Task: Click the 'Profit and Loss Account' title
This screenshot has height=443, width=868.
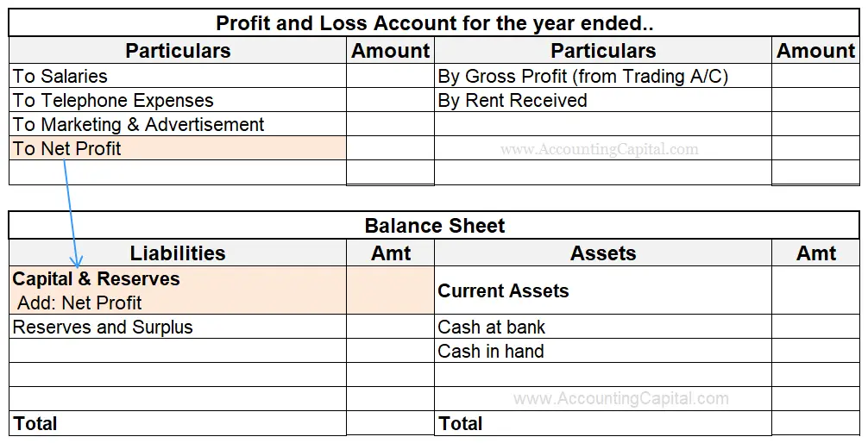Action: (x=434, y=23)
